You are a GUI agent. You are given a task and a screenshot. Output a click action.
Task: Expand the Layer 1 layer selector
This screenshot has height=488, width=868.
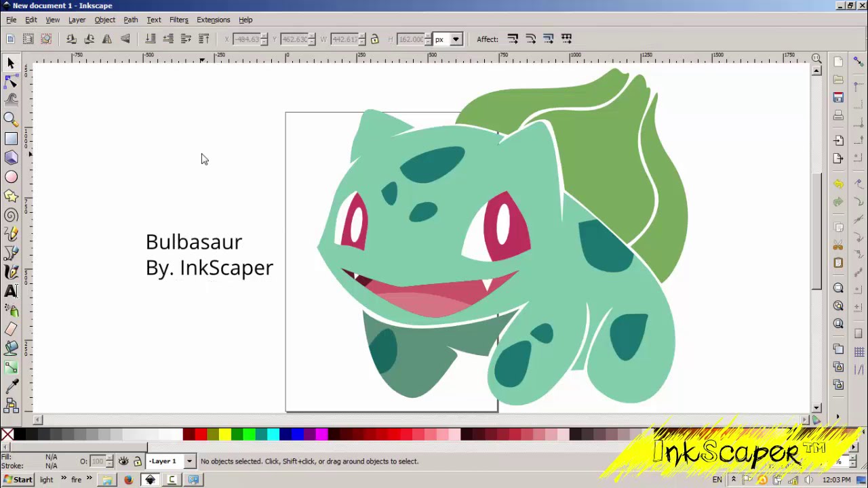[x=189, y=461]
